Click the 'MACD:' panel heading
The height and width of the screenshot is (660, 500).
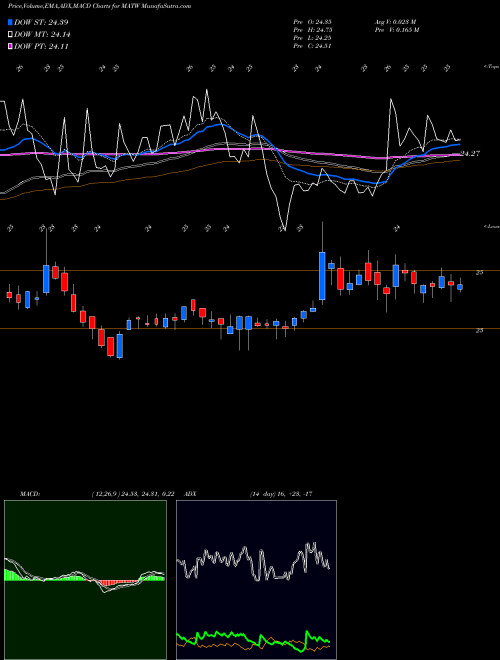click(x=30, y=494)
